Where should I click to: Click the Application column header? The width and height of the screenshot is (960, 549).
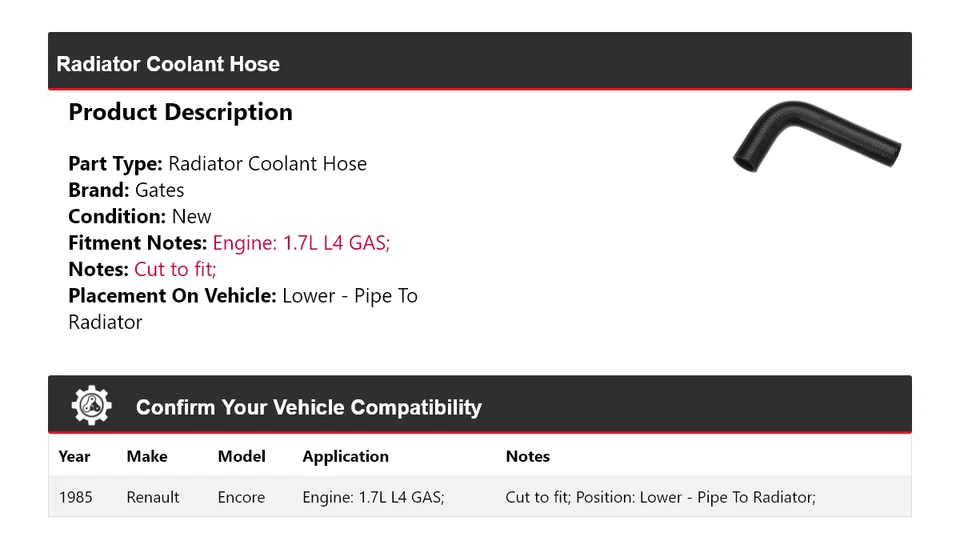point(345,456)
